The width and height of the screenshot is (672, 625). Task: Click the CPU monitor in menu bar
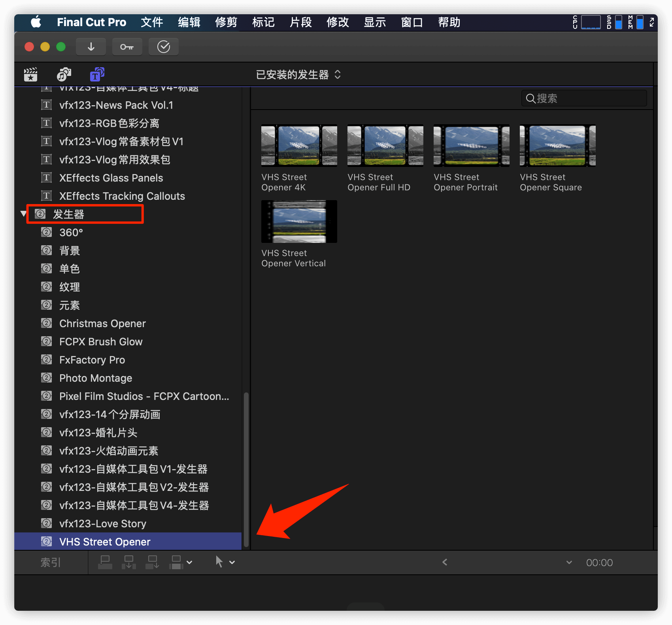(587, 22)
